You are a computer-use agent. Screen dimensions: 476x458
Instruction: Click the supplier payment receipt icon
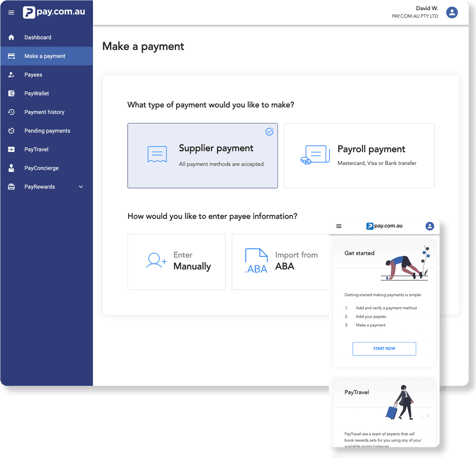pos(157,154)
